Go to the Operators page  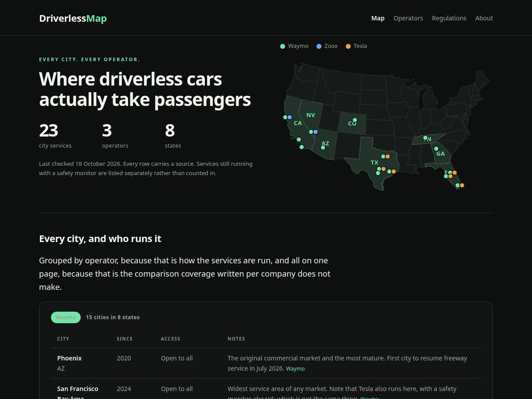point(408,18)
